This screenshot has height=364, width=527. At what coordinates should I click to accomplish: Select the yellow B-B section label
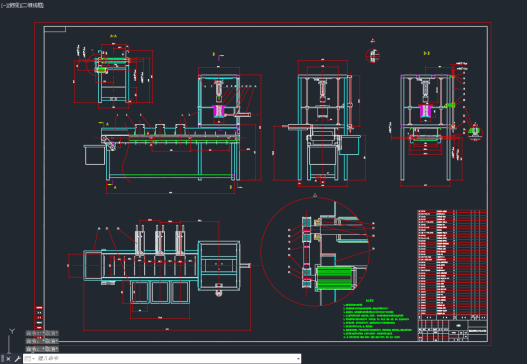click(427, 53)
